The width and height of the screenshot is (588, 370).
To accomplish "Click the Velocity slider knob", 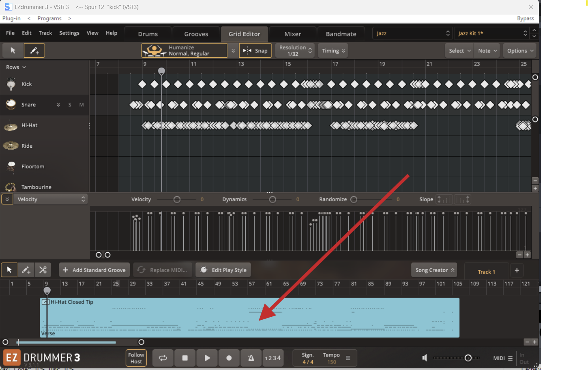I will pos(177,199).
